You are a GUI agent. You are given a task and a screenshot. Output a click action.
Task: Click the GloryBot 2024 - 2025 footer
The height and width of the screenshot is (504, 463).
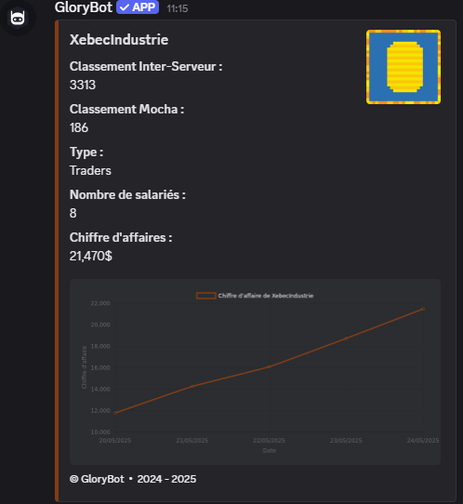(133, 479)
